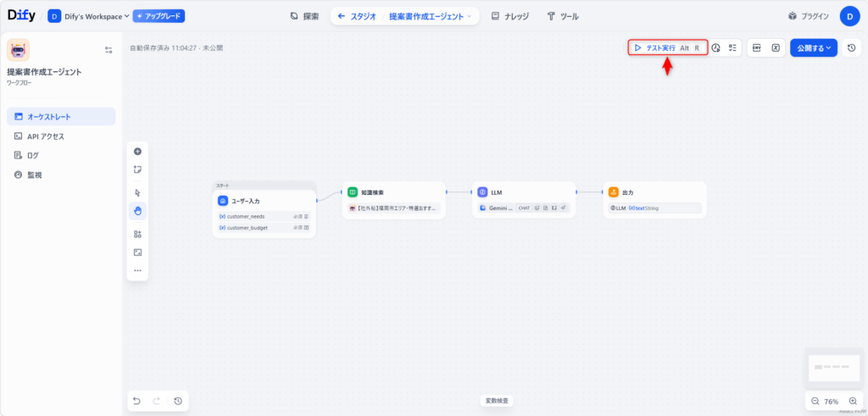Toggle the sidebar collapse icon near app avatar
Screen dimensions: 868x416
[108, 50]
